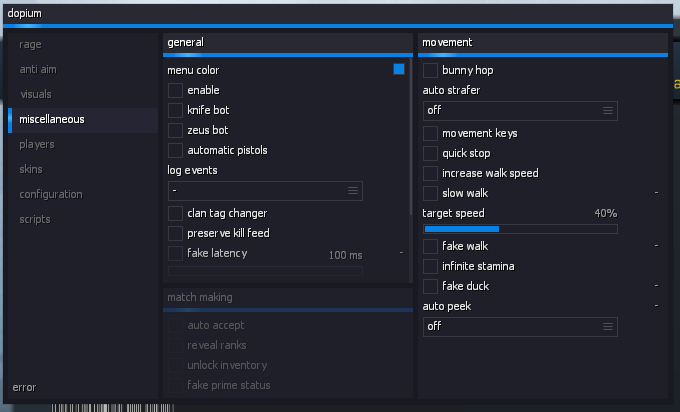Click the slow walk keybind dash

click(657, 193)
